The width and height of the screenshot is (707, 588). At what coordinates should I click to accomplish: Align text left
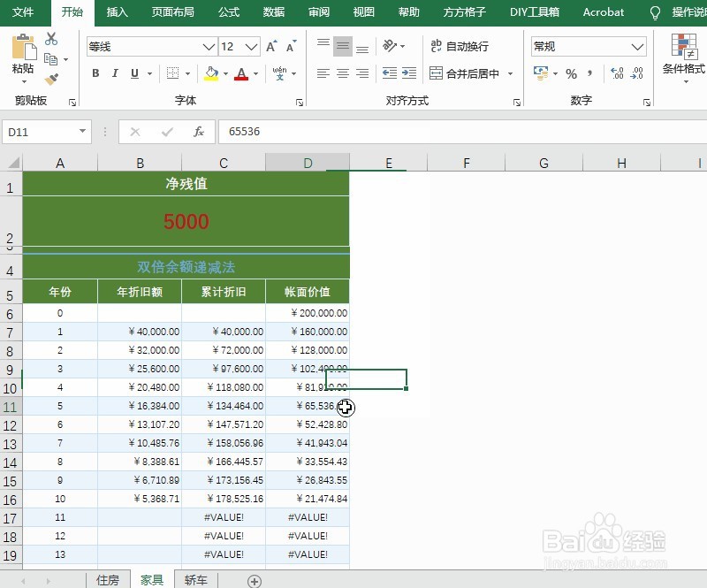tap(323, 73)
